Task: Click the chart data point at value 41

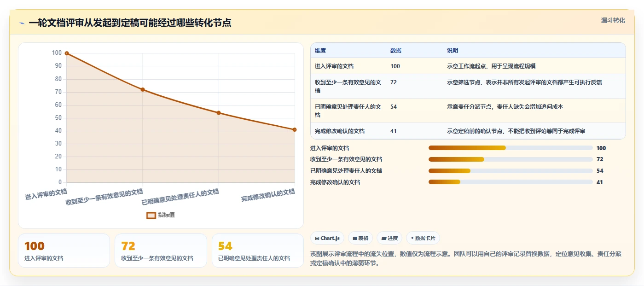Action: pos(295,129)
